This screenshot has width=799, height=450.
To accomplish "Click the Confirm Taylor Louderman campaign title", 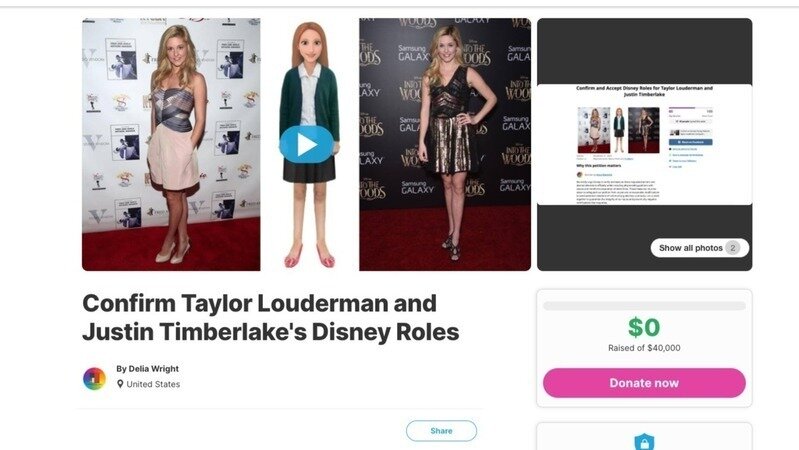I will click(271, 317).
